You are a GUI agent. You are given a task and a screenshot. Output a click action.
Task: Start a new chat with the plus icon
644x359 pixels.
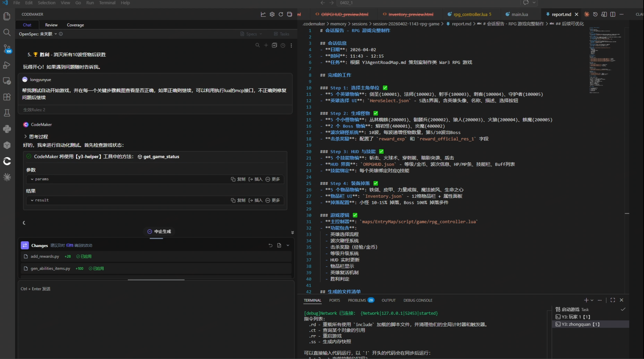pyautogui.click(x=266, y=45)
